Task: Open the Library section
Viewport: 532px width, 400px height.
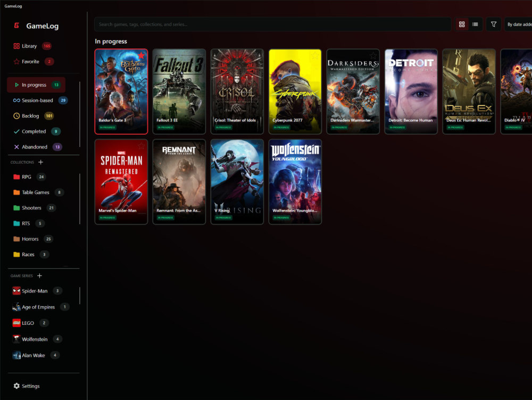Action: pos(32,46)
